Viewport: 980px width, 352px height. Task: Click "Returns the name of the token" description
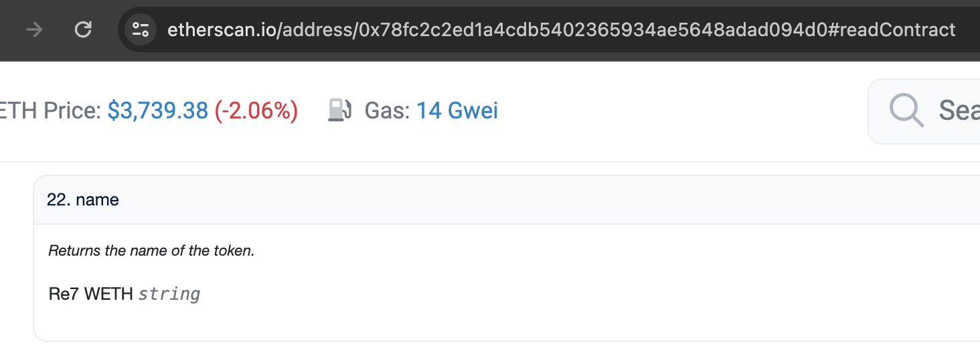tap(151, 252)
